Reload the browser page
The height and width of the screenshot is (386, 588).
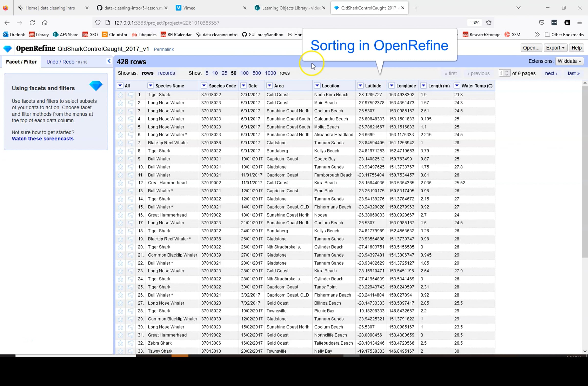(x=32, y=23)
